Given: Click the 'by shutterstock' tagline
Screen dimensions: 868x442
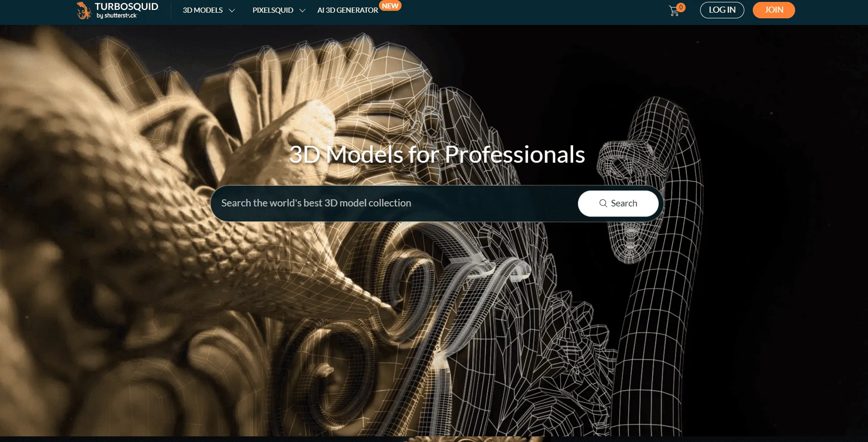Looking at the screenshot, I should coord(117,16).
